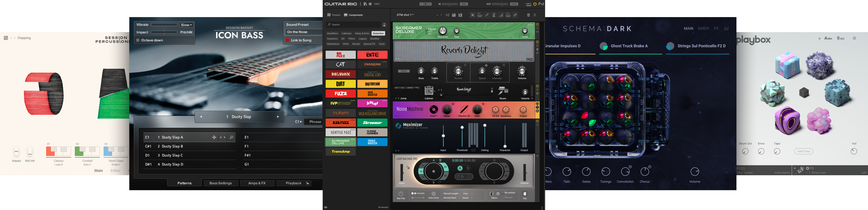Toggle the Metro power button in Loop Machine
This screenshot has height=210, width=868.
tap(498, 194)
